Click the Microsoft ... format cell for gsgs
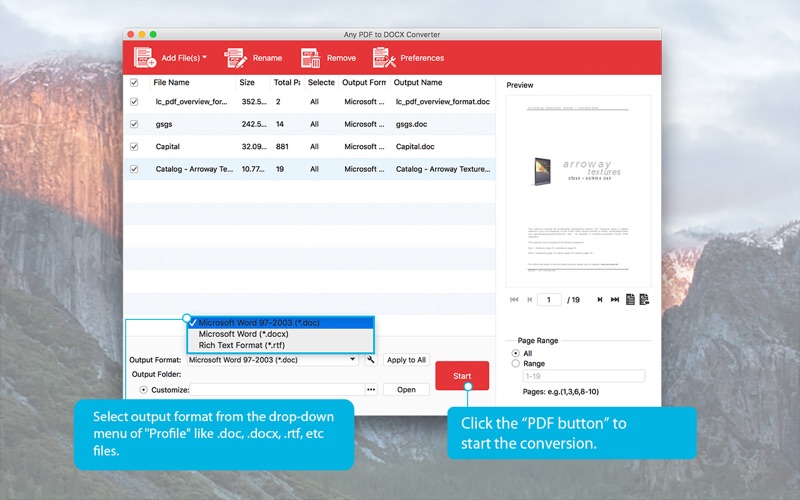 coord(364,124)
